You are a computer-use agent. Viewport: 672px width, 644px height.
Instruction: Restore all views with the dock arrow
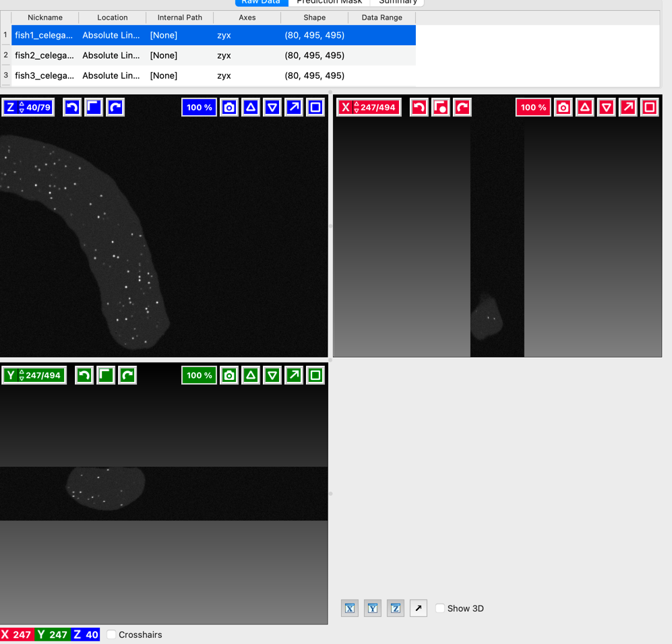[x=418, y=608]
